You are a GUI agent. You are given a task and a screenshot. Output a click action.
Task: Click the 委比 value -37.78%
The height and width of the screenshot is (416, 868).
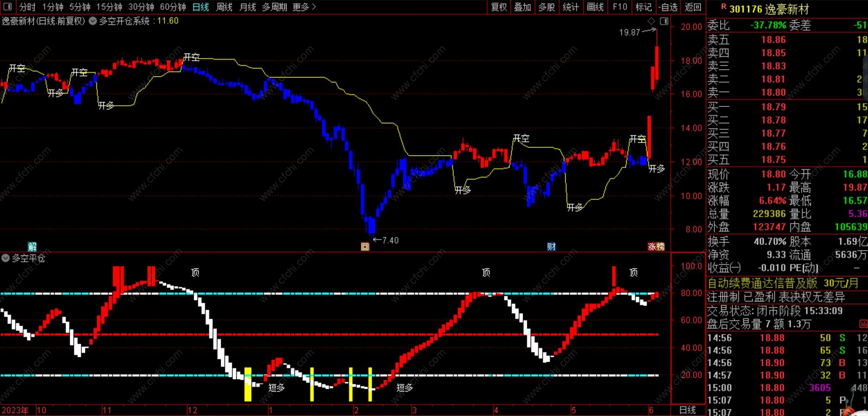(768, 25)
